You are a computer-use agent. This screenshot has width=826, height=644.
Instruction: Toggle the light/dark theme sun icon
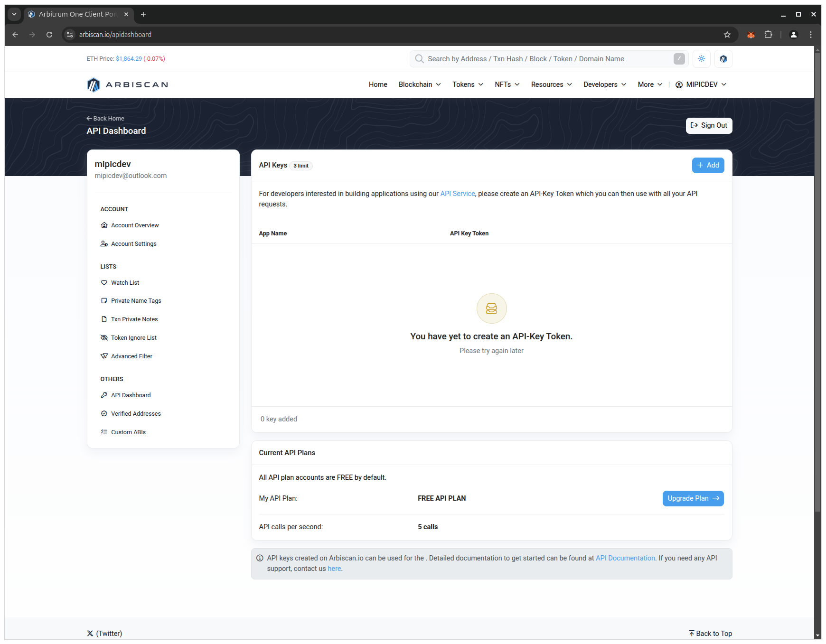(x=701, y=59)
